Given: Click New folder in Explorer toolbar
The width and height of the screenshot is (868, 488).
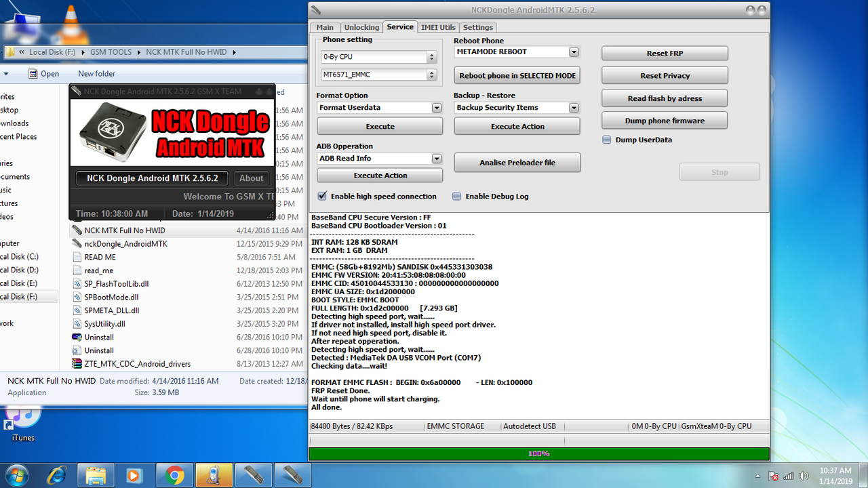Looking at the screenshot, I should point(96,73).
